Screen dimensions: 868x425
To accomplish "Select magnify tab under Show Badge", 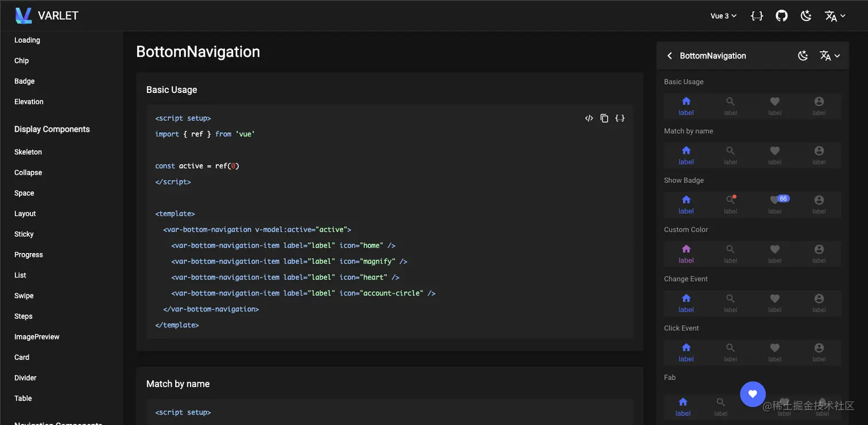I will click(730, 204).
